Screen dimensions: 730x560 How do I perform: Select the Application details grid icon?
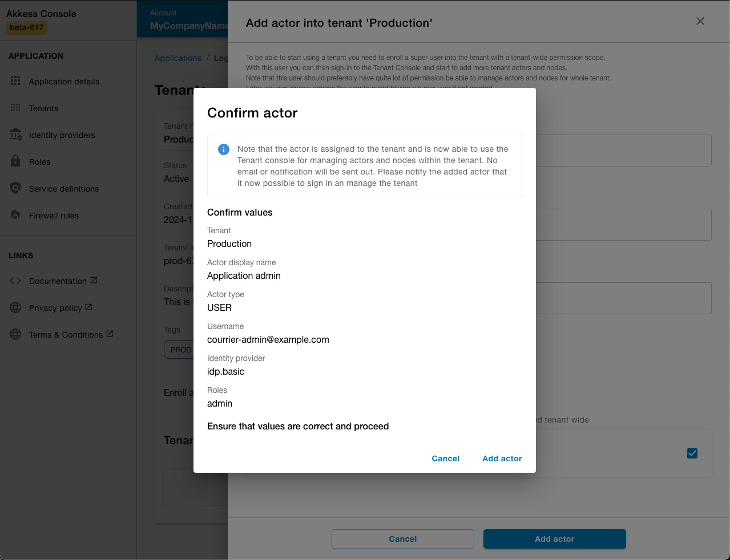pos(16,81)
